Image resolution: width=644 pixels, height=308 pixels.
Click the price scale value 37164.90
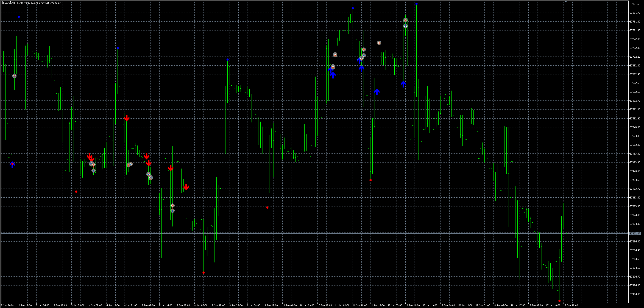635,294
